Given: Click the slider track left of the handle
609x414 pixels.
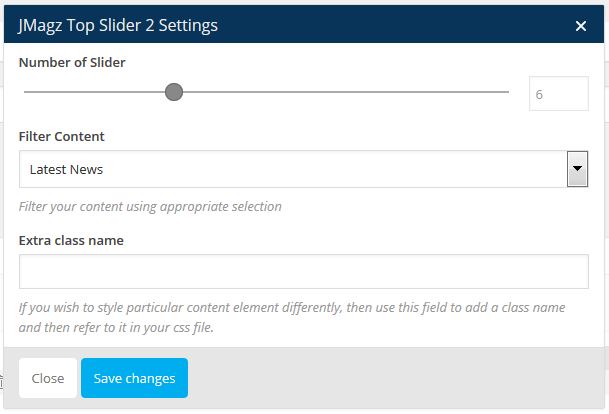Looking at the screenshot, I should (x=95, y=93).
